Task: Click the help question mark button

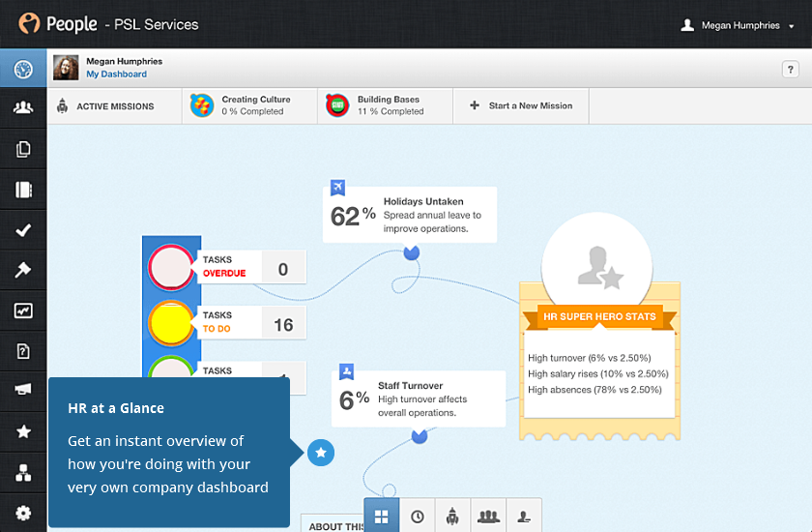Action: [x=791, y=69]
